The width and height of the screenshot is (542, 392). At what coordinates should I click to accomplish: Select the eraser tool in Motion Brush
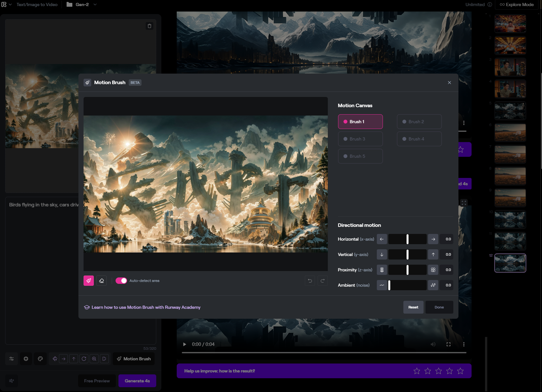(101, 281)
